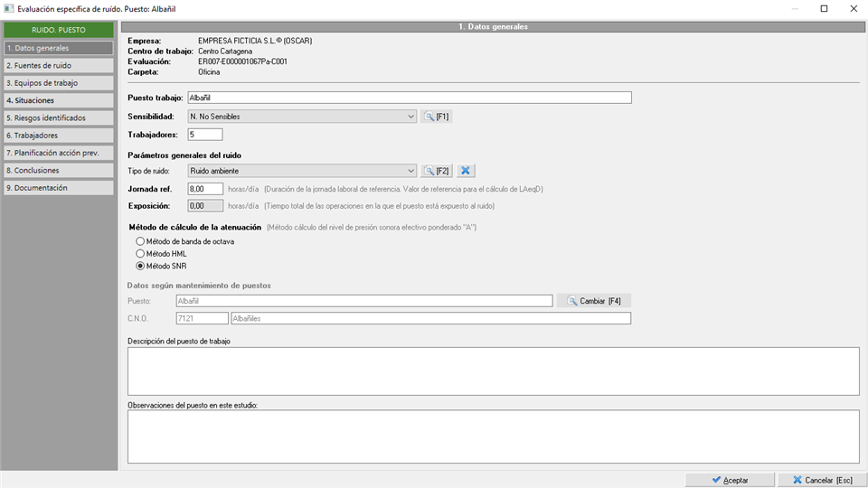
Task: Open noise type search F2 icon
Action: pos(436,171)
